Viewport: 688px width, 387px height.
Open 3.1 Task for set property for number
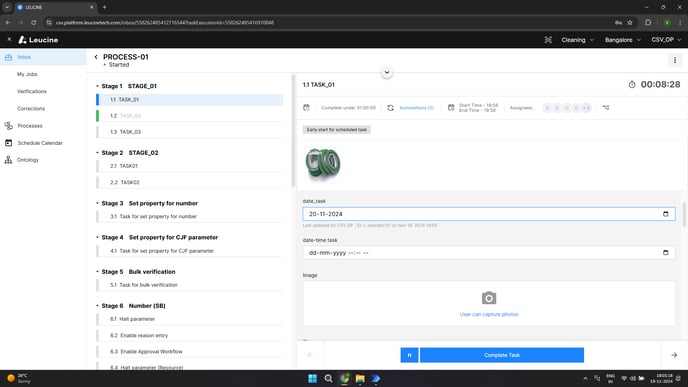[190, 216]
